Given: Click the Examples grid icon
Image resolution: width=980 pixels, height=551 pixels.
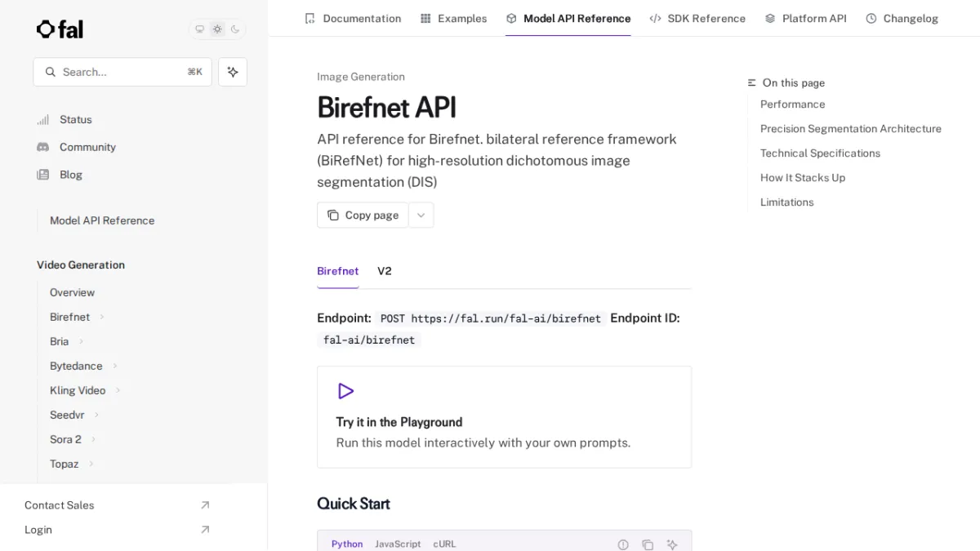Looking at the screenshot, I should click(425, 18).
